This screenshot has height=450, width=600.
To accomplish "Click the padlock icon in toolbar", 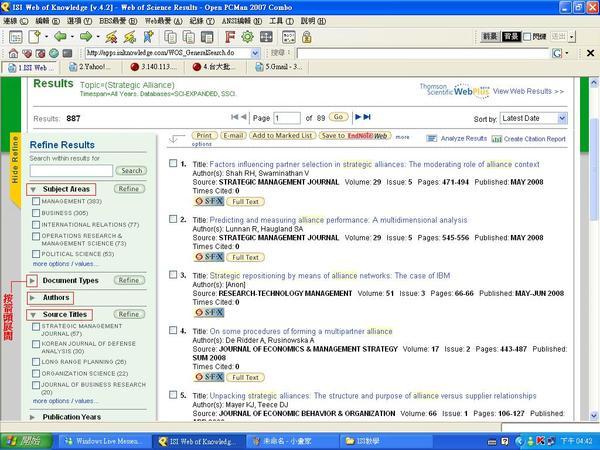I will pos(307,37).
